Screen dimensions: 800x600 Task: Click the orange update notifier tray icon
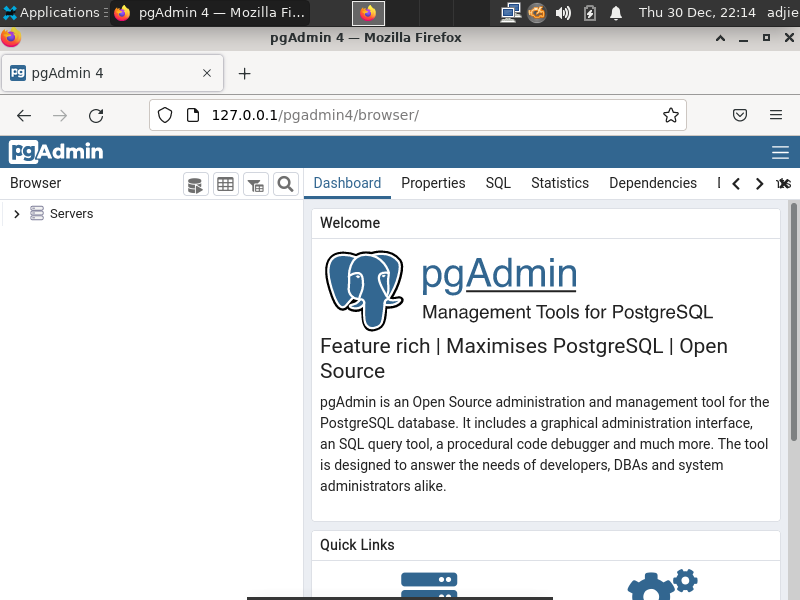[537, 12]
